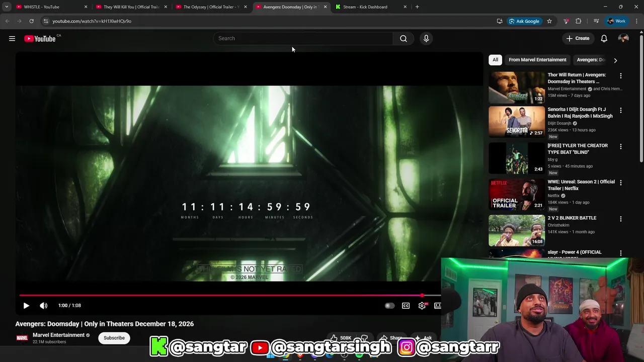Image resolution: width=644 pixels, height=362 pixels.
Task: Select the From Marvel Entertainment chip
Action: [537, 60]
